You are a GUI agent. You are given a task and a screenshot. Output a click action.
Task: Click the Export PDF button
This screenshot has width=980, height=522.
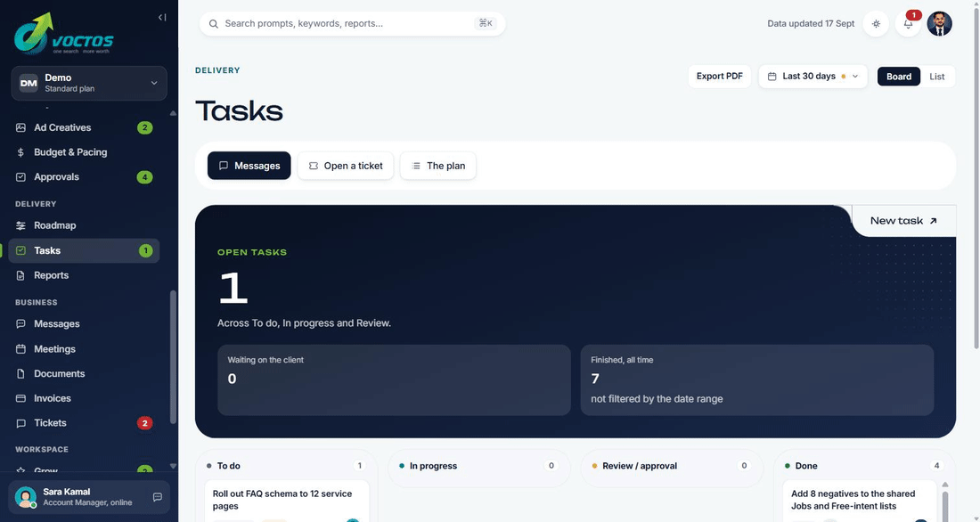(x=719, y=77)
